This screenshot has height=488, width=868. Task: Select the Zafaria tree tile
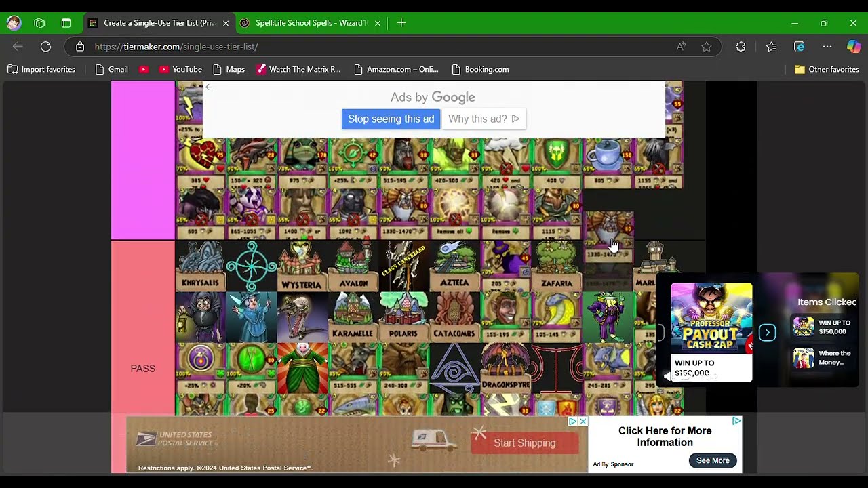tap(557, 266)
